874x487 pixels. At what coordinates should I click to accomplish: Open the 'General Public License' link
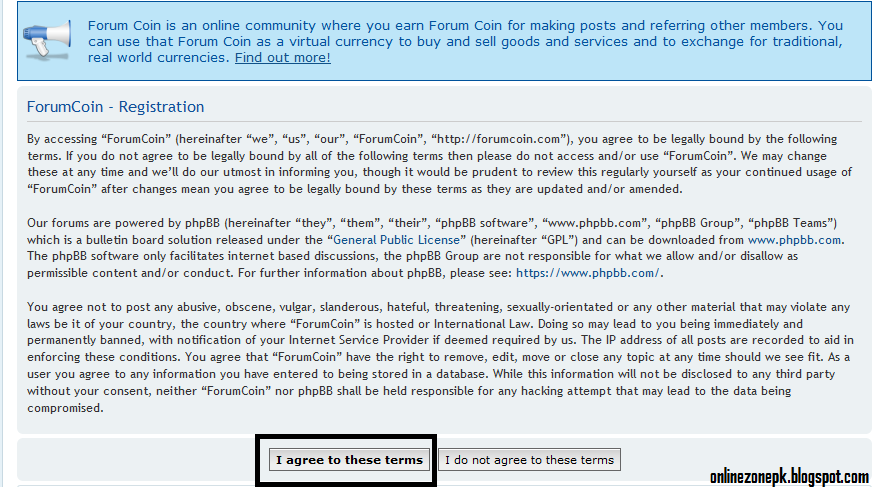click(x=396, y=240)
